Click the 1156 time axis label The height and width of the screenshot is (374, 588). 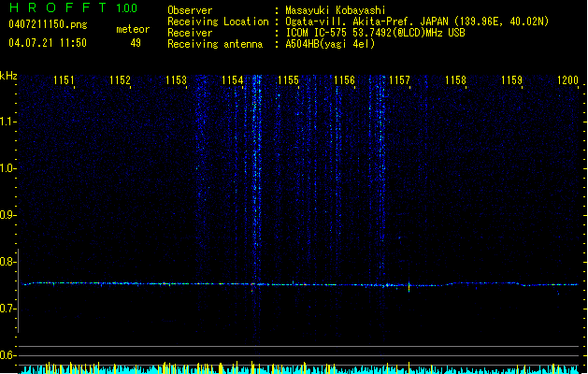(x=344, y=80)
